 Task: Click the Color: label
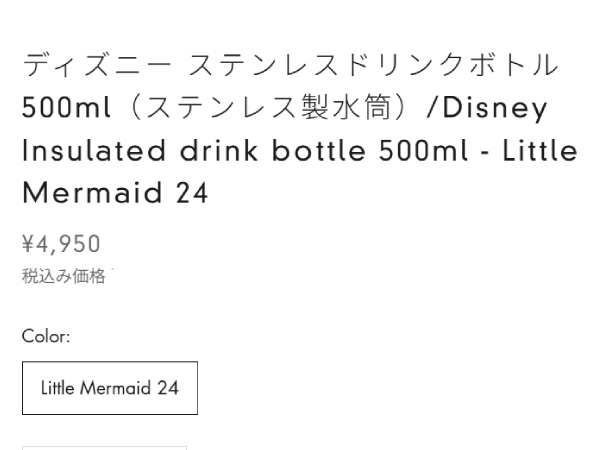click(46, 336)
